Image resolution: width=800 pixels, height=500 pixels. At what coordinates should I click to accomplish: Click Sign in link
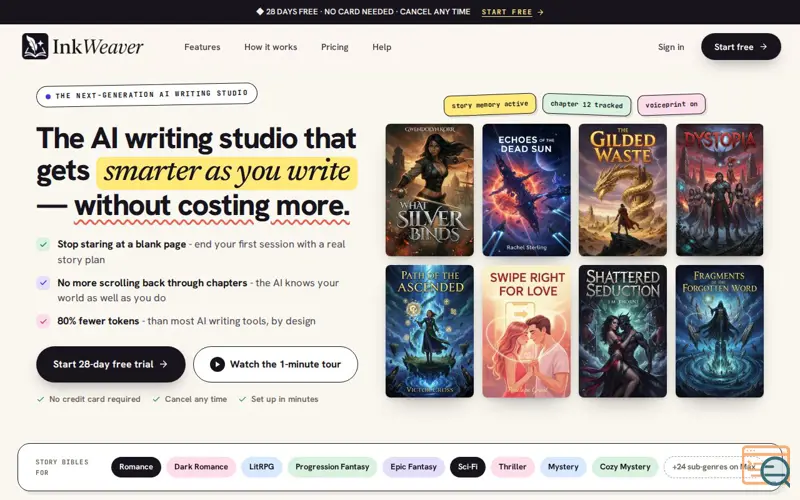pos(671,47)
